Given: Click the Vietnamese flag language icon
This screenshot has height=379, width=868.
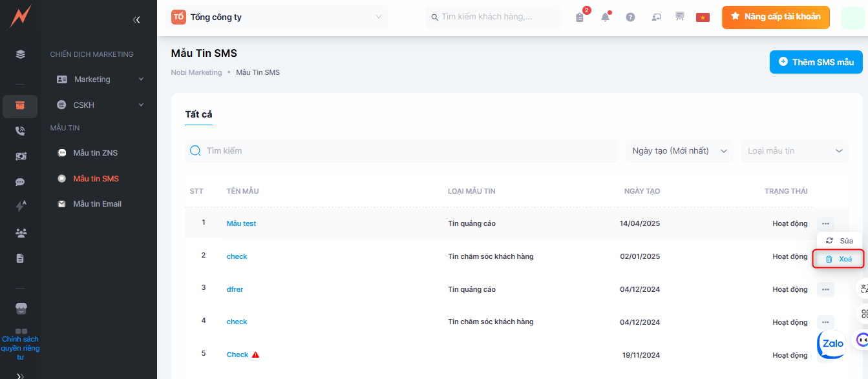Looking at the screenshot, I should 703,17.
